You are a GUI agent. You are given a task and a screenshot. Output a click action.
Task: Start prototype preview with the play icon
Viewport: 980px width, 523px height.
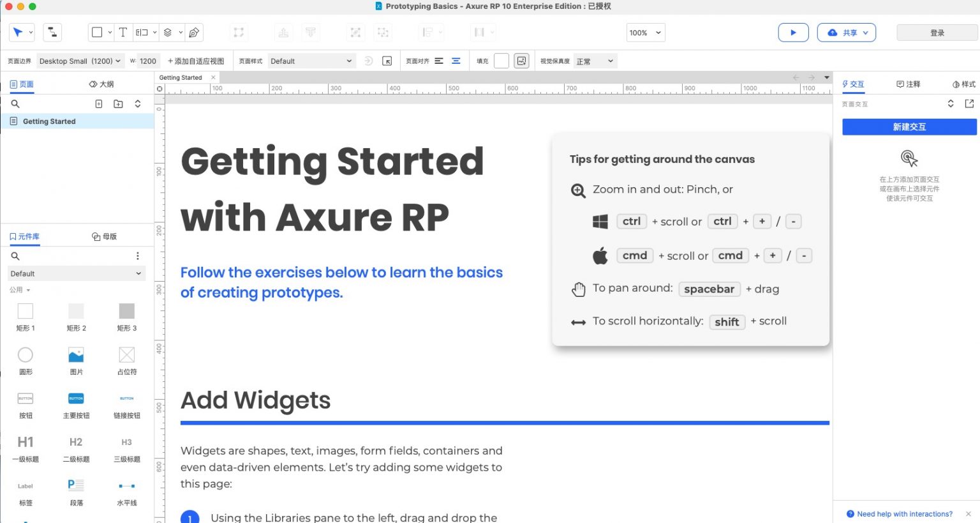pos(793,32)
